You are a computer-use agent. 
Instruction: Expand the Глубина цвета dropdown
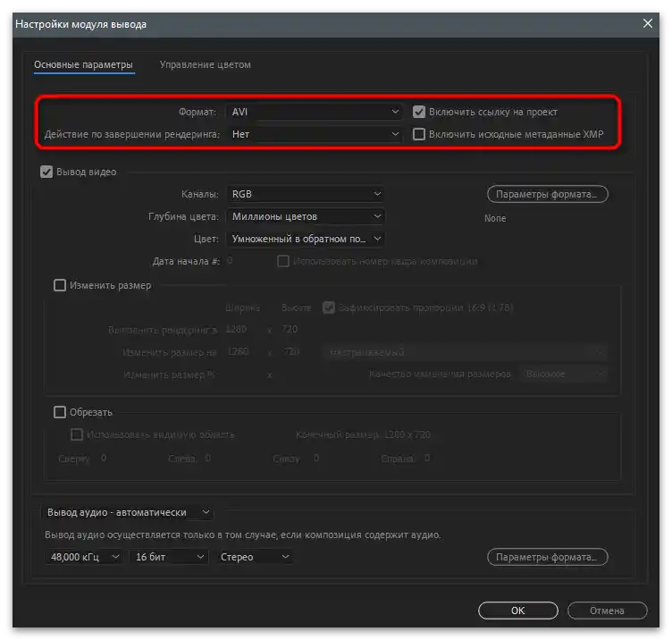(x=305, y=216)
